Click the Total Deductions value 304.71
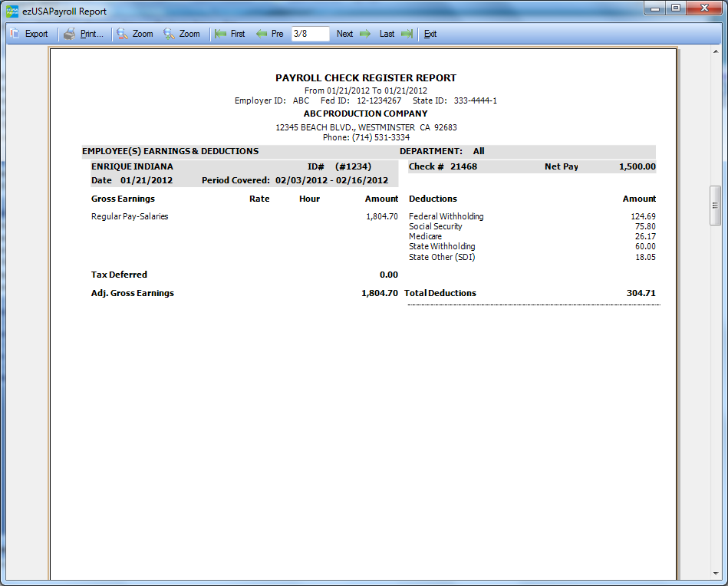 641,293
